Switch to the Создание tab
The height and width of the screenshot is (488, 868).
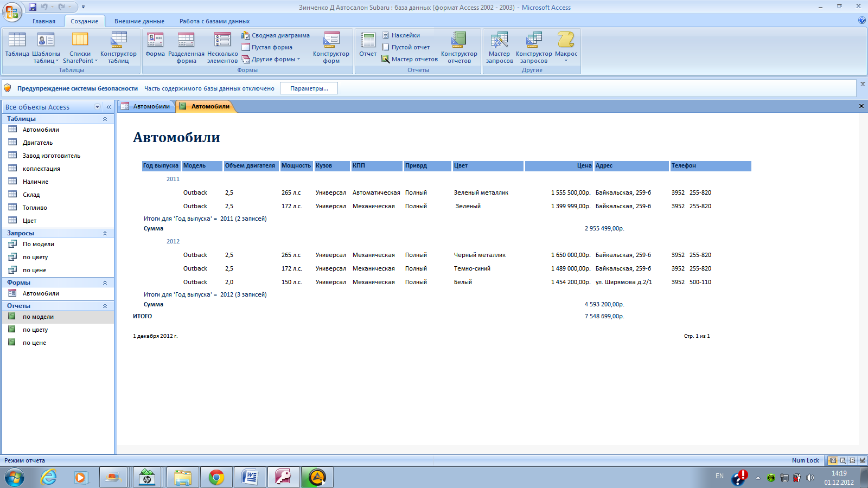coord(84,21)
